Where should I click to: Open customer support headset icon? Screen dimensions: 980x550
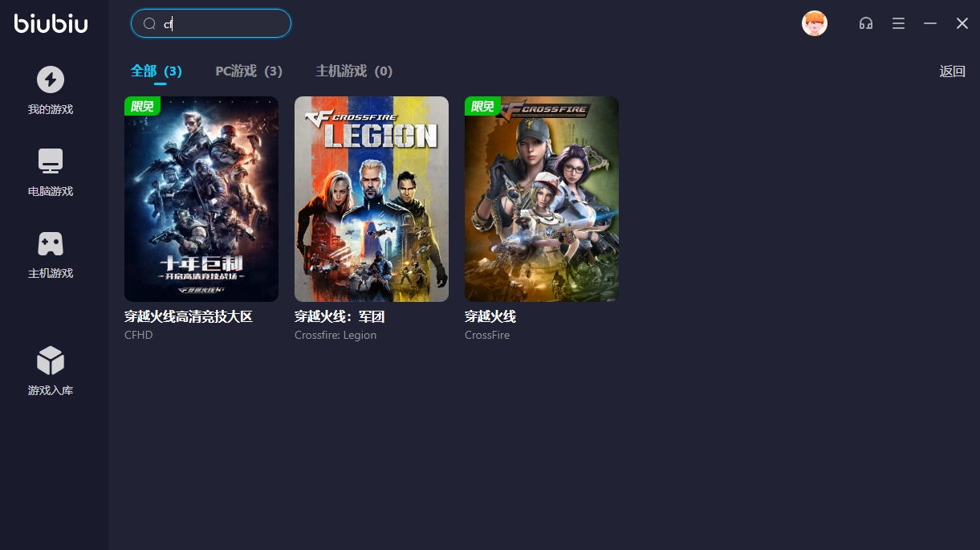[866, 24]
